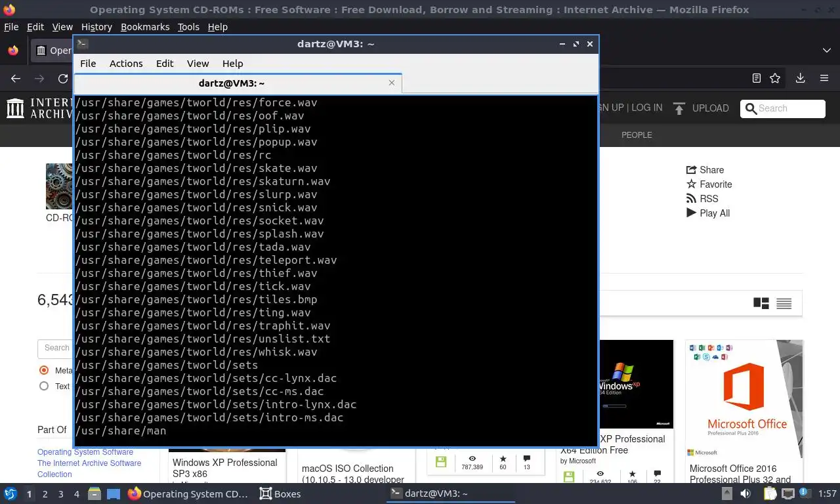Switch to tile grid view
Image resolution: width=840 pixels, height=504 pixels.
761,303
